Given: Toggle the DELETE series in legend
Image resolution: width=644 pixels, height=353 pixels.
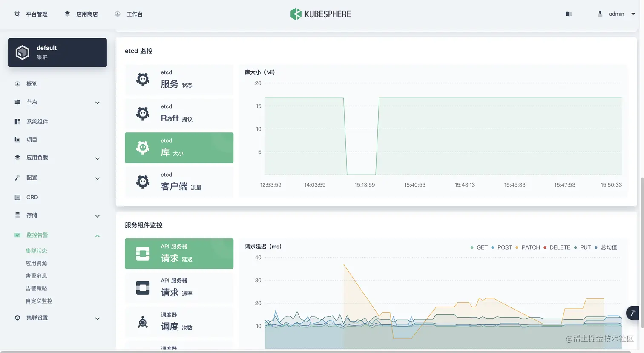Looking at the screenshot, I should pos(557,247).
